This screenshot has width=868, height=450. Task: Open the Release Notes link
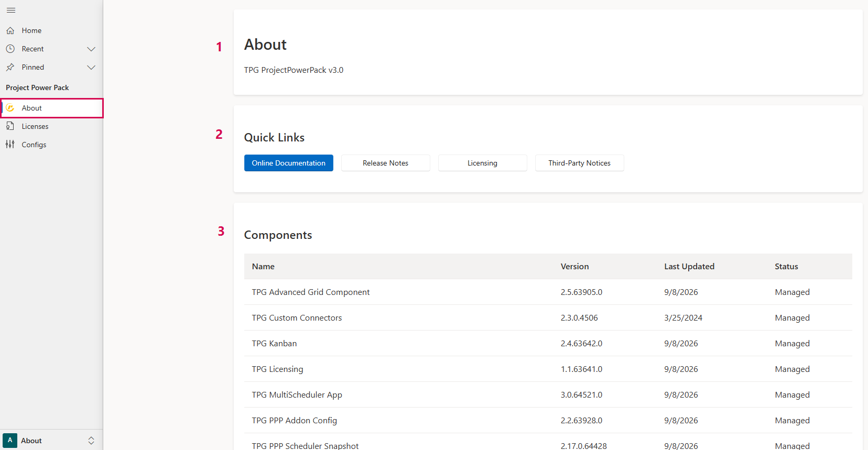click(x=386, y=163)
